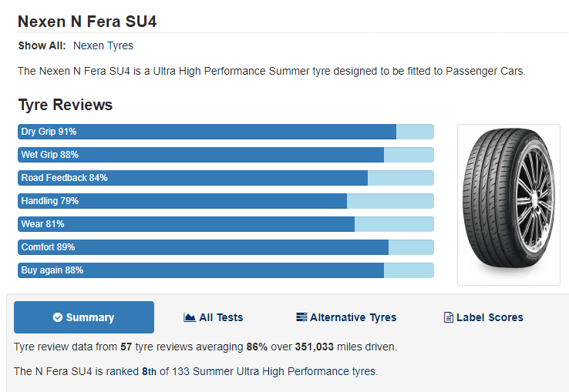Click the chart icon beside All Tests

[190, 317]
